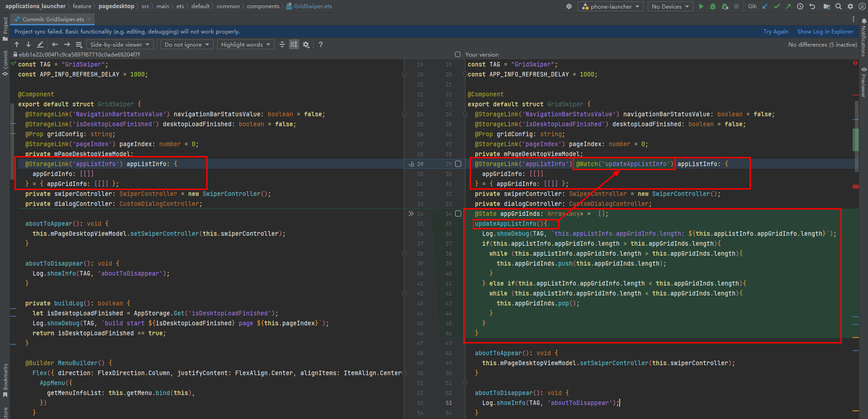Tick the Your version checkbox
868x419 pixels.
tap(458, 54)
